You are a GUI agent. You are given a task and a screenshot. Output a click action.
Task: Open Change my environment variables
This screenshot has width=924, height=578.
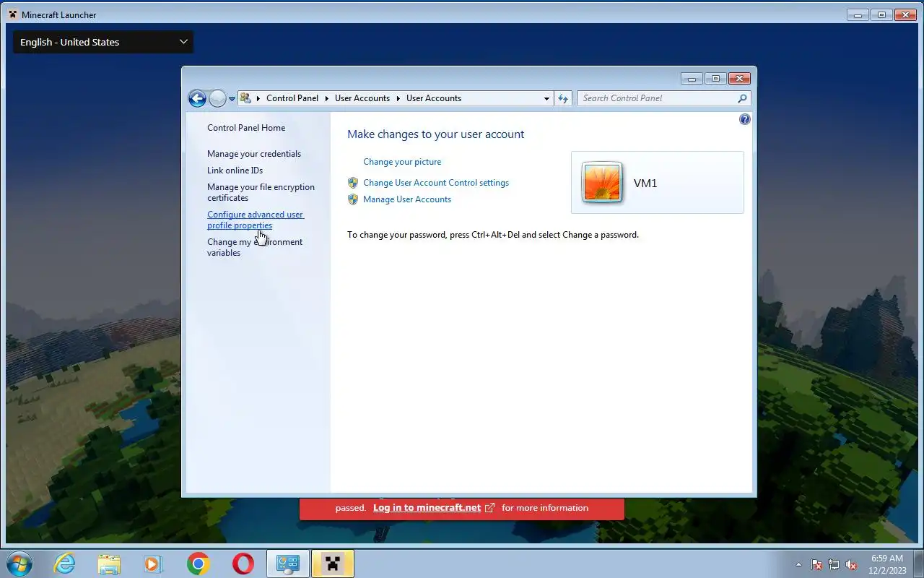tap(255, 247)
